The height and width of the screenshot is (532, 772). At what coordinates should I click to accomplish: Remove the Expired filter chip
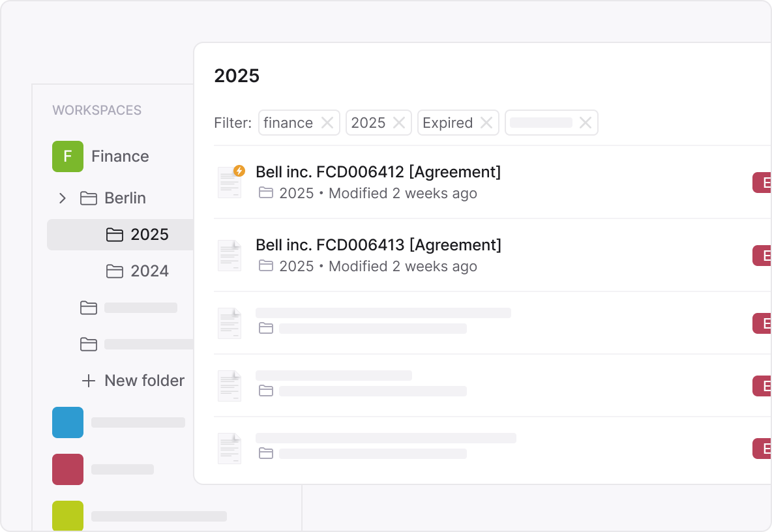click(486, 123)
